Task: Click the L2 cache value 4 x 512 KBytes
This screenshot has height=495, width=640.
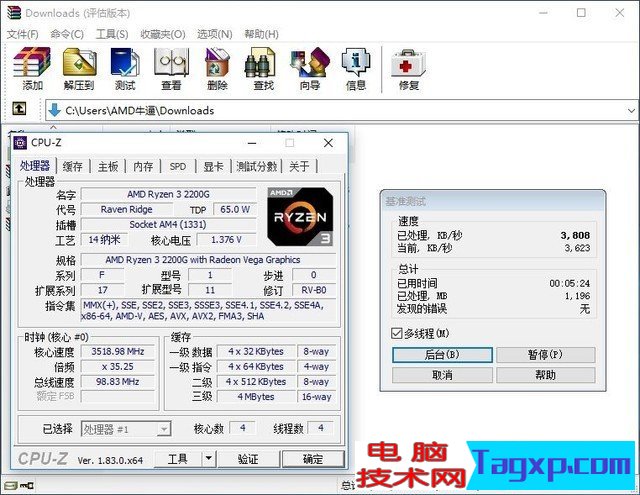Action: (256, 382)
